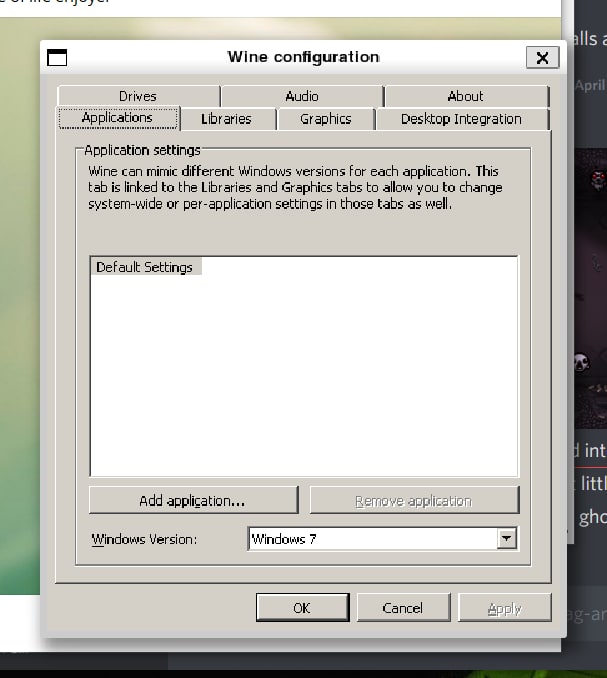Screen dimensions: 607x678
Task: Click the Cancel button
Action: (403, 608)
